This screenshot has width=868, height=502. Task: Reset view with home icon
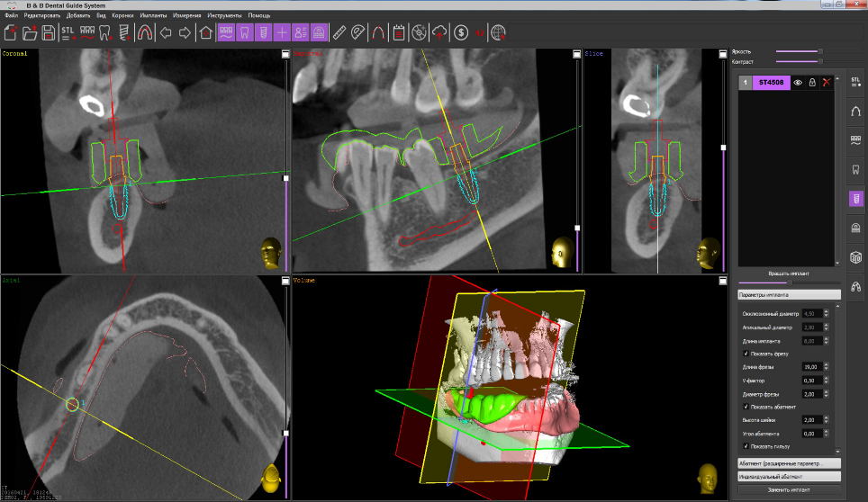tap(206, 32)
